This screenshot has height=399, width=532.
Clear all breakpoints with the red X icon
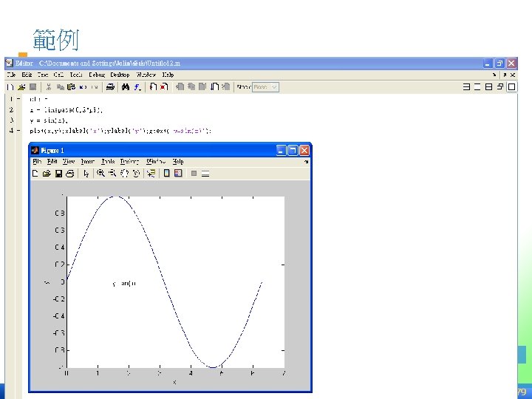[x=164, y=87]
